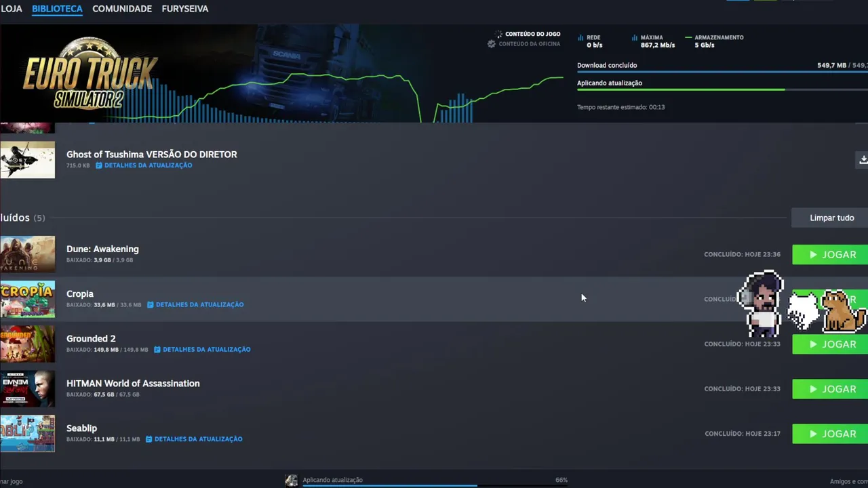Click the download icon on Ghost of Tsushima row
Screen dimensions: 868x488
pos(863,159)
